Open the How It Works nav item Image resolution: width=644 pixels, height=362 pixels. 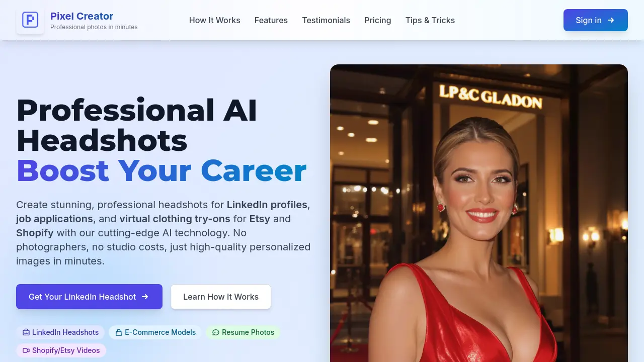click(215, 20)
